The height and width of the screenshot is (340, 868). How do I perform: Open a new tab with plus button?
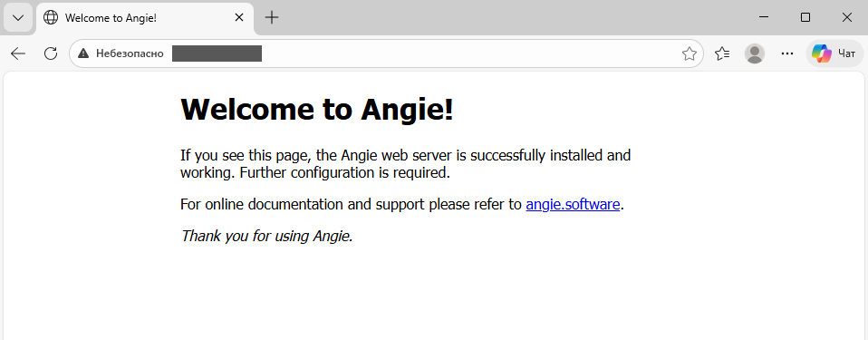271,18
